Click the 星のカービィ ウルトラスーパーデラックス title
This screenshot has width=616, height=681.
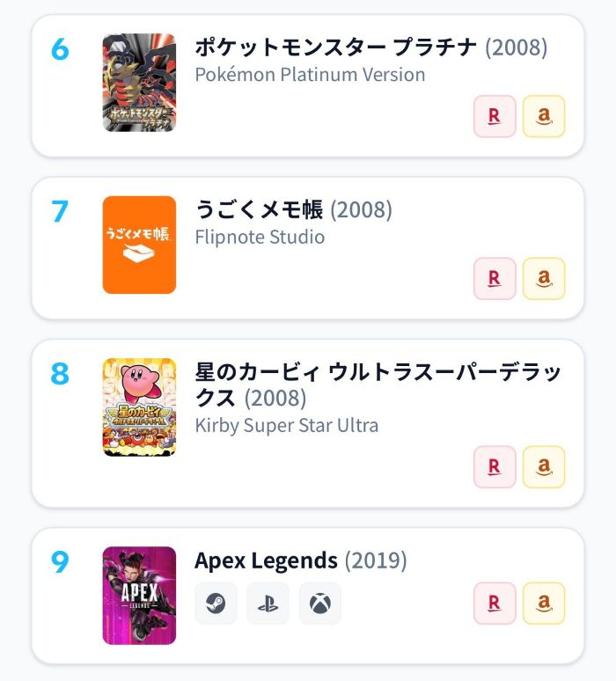(378, 384)
